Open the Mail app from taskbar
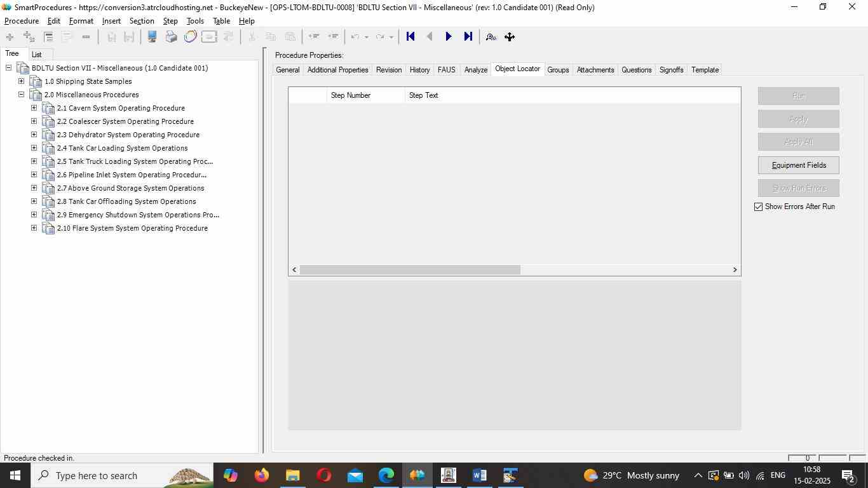Viewport: 868px width, 488px height. 355,475
